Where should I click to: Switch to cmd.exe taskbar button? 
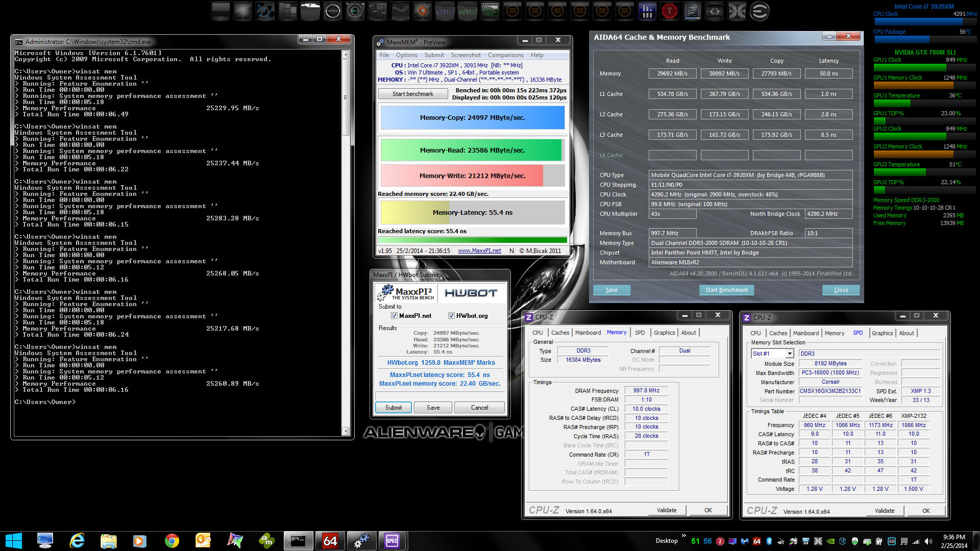[298, 541]
